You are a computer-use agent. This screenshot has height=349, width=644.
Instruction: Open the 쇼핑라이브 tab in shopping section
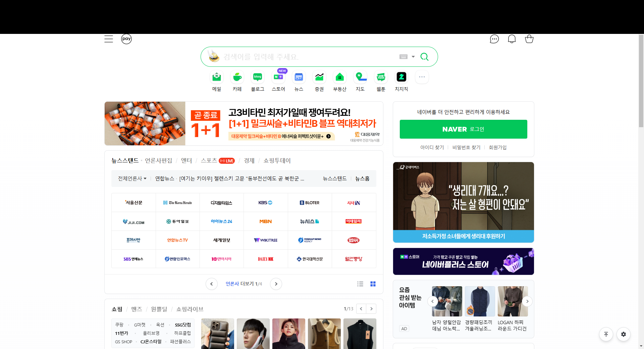click(x=189, y=309)
